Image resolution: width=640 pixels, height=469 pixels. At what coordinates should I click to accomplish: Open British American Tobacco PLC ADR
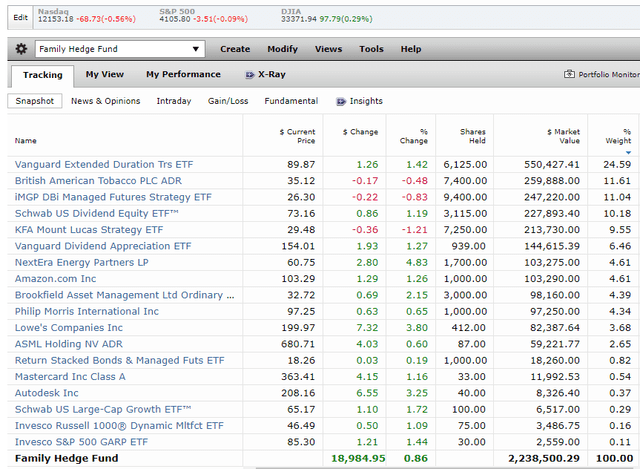pos(98,181)
